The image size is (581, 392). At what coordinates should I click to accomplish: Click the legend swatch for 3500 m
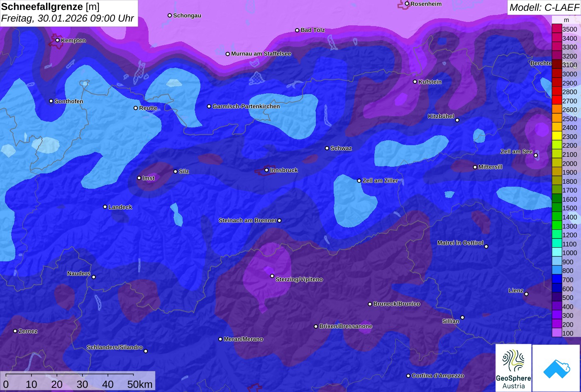[x=557, y=29]
